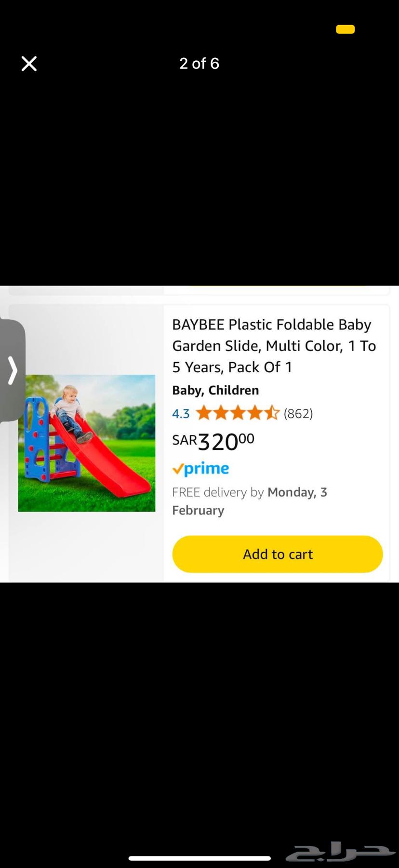Click the prime checkmark icon
This screenshot has height=868, width=399.
click(178, 469)
